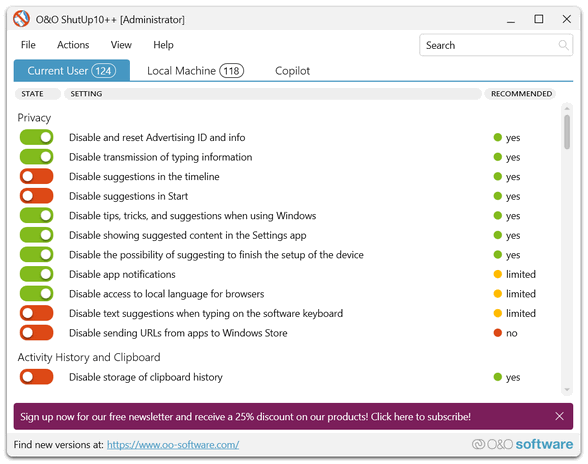Click the scrollbar down arrow

[567, 390]
